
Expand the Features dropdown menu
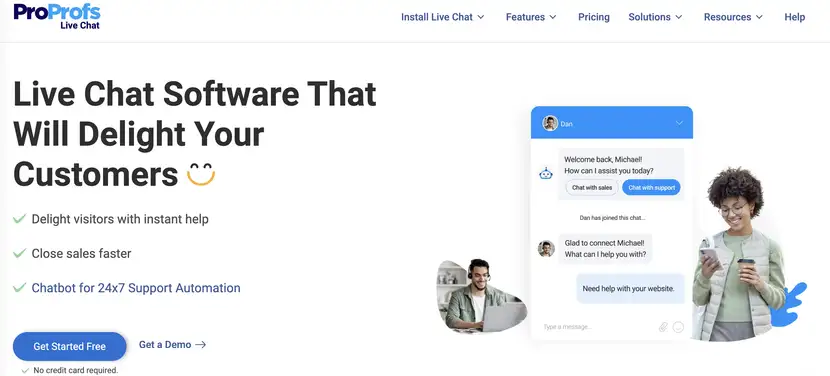click(x=531, y=17)
